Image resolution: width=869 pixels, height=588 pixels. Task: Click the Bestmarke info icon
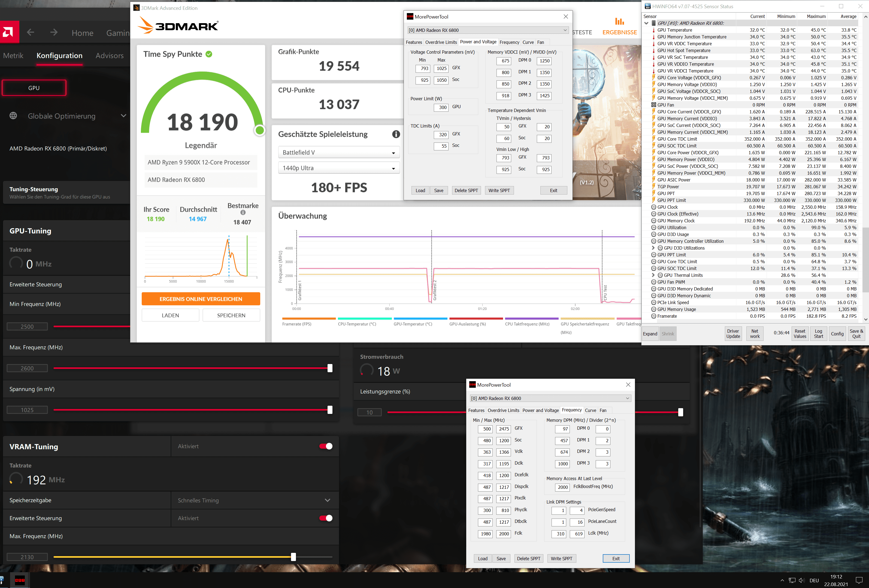tap(243, 213)
